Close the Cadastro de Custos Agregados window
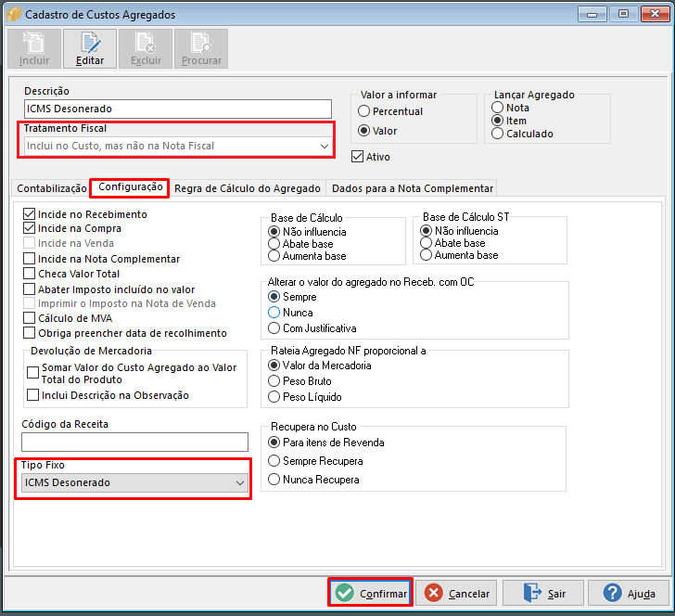The width and height of the screenshot is (675, 616). [655, 14]
